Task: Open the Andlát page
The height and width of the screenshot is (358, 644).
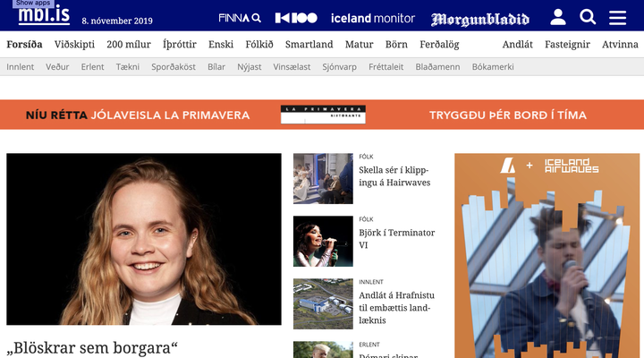Action: pyautogui.click(x=517, y=45)
